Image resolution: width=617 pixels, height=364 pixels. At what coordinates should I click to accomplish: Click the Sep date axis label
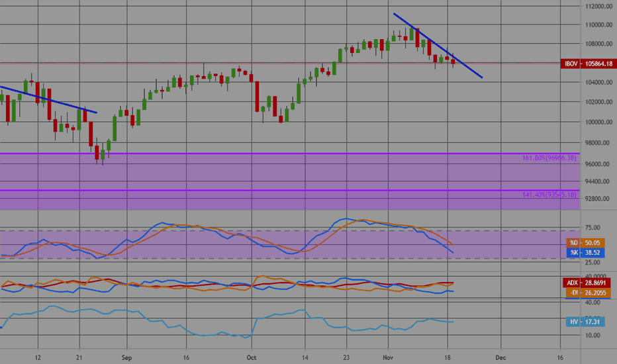pos(126,357)
